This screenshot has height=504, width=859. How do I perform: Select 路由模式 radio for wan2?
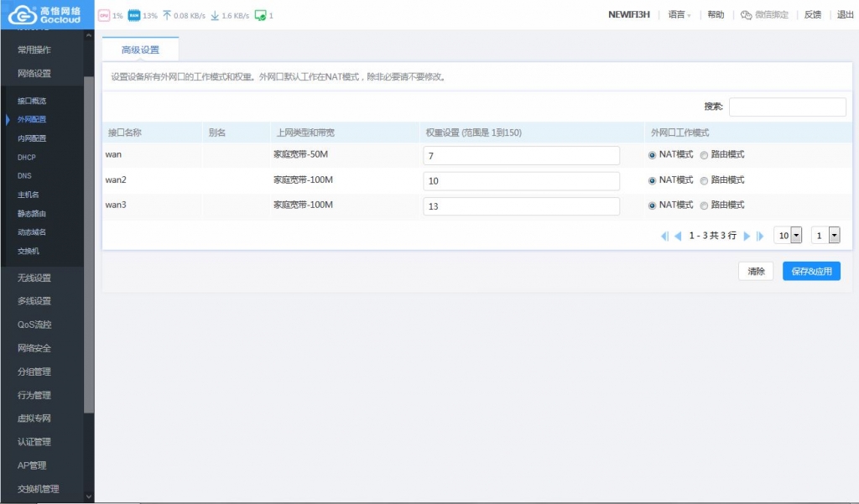pyautogui.click(x=705, y=180)
